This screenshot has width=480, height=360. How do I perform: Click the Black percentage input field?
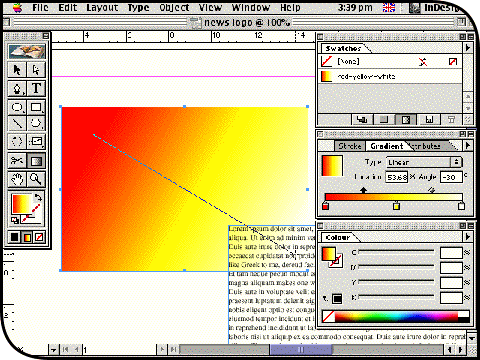point(451,298)
